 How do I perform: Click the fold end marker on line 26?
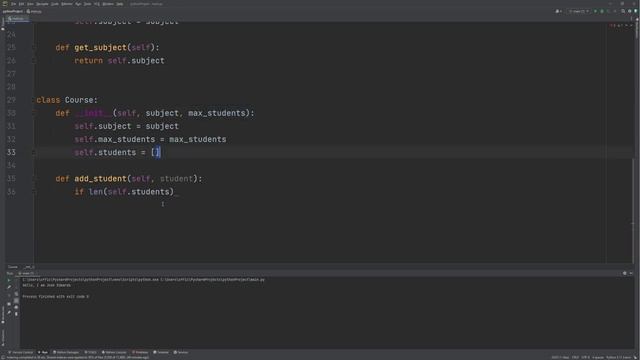(x=34, y=61)
